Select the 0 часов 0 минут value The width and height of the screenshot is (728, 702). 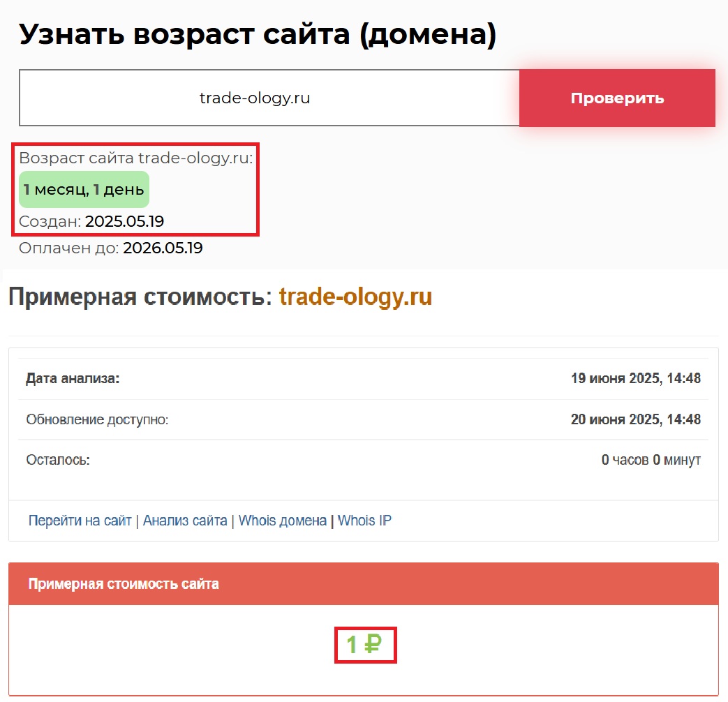[x=651, y=461]
